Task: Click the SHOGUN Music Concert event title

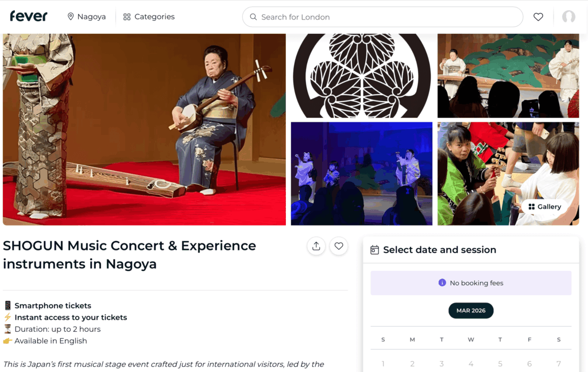Action: click(129, 254)
